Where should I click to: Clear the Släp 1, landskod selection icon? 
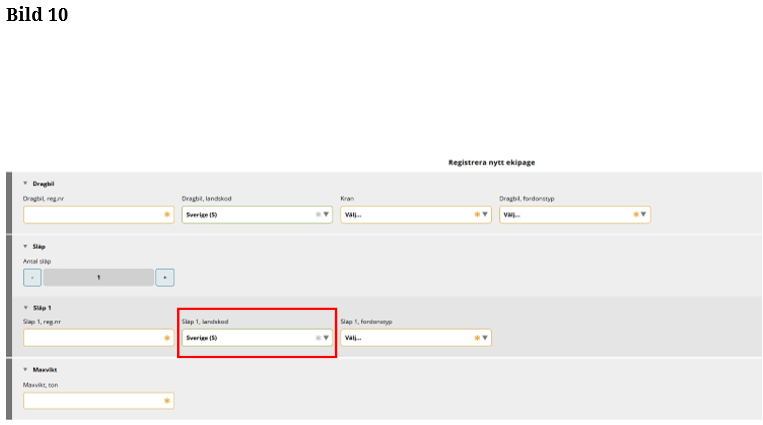tap(318, 338)
